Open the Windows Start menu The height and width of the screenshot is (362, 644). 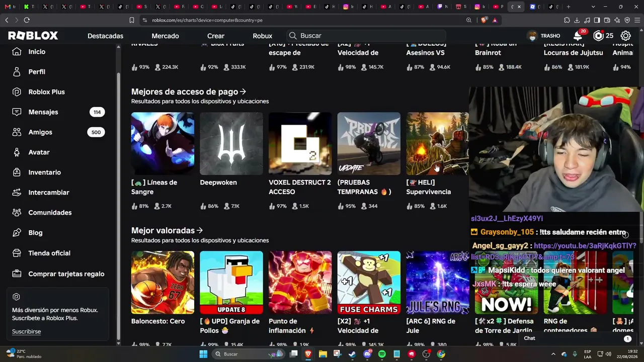203,354
